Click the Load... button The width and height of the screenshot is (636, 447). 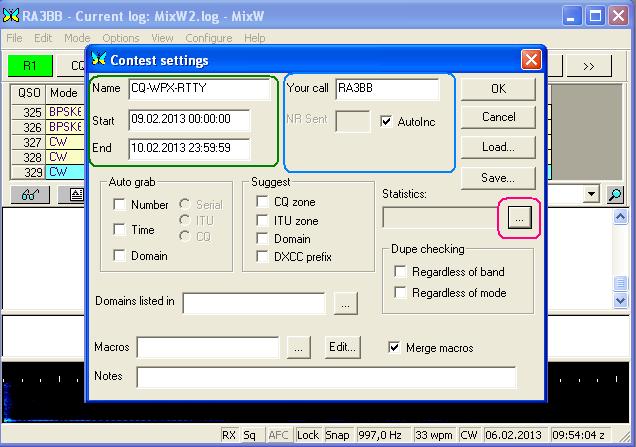pyautogui.click(x=498, y=147)
